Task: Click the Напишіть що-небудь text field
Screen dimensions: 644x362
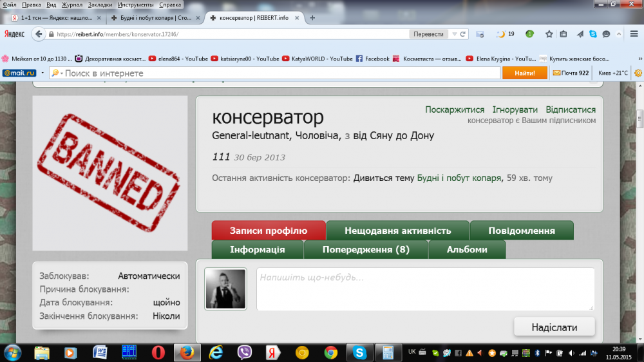Action: 426,289
